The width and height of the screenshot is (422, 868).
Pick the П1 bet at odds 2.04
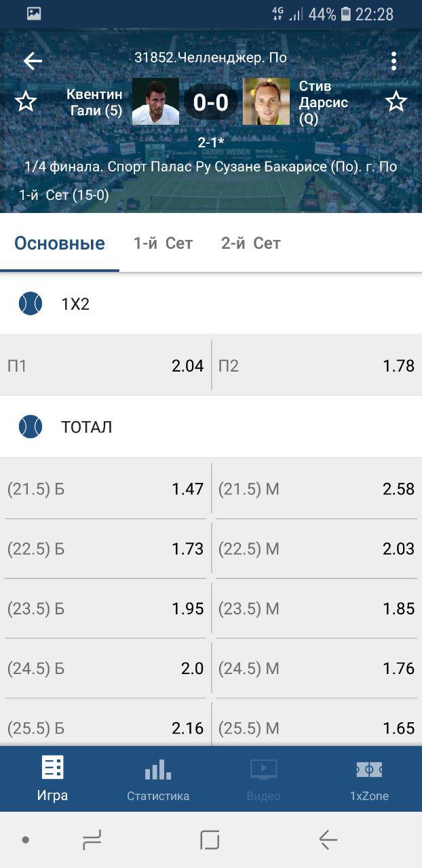point(106,366)
